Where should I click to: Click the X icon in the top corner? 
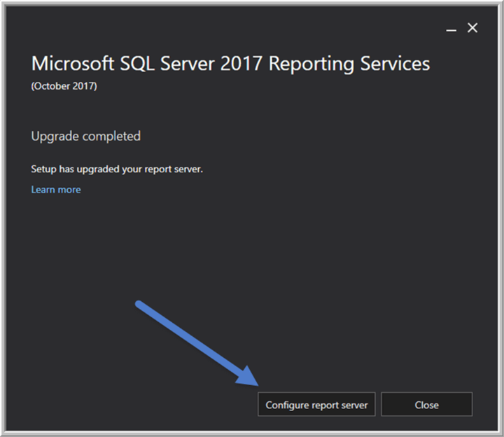(472, 28)
